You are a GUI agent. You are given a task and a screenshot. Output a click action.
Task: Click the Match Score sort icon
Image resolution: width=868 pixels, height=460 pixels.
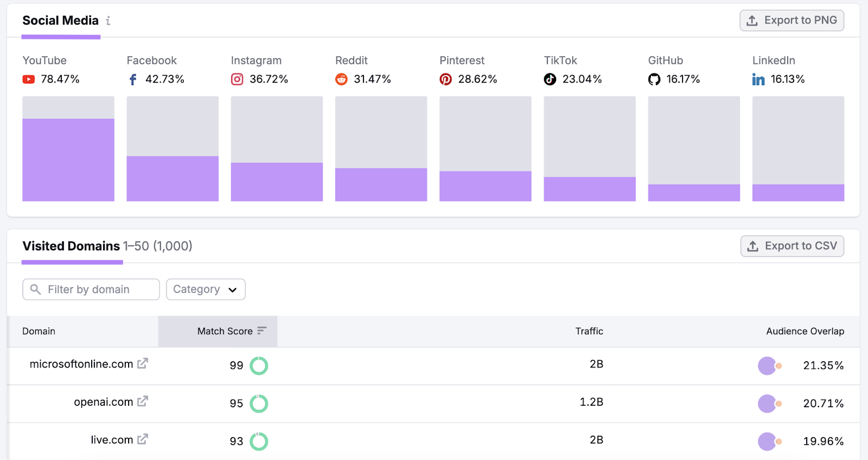pyautogui.click(x=261, y=331)
